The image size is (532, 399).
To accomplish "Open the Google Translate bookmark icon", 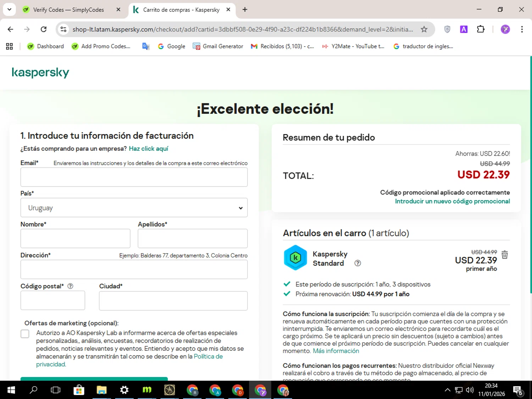I will tap(146, 46).
